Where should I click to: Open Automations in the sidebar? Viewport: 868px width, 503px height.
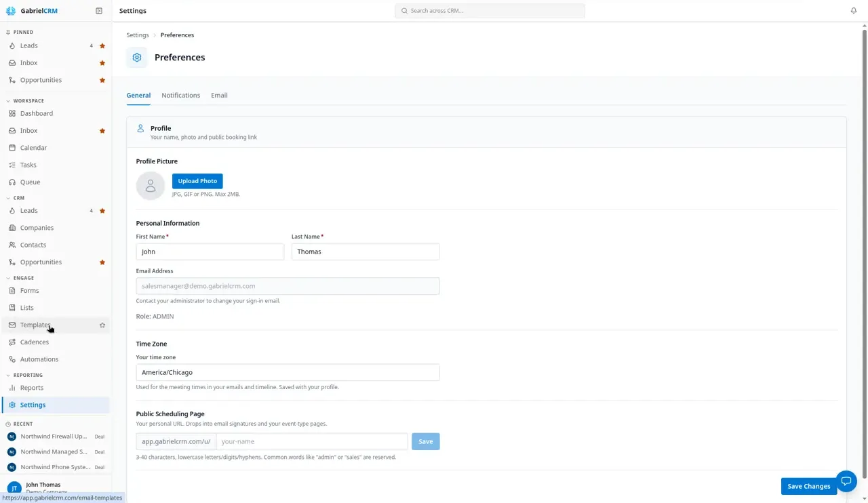click(x=56, y=359)
